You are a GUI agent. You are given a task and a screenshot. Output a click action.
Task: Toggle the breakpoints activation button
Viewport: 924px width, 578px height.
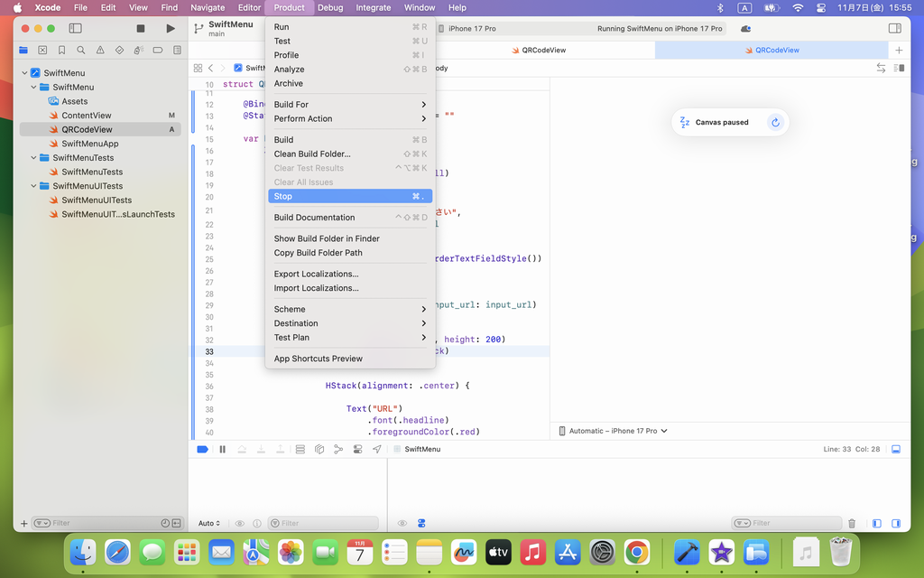[x=203, y=449]
